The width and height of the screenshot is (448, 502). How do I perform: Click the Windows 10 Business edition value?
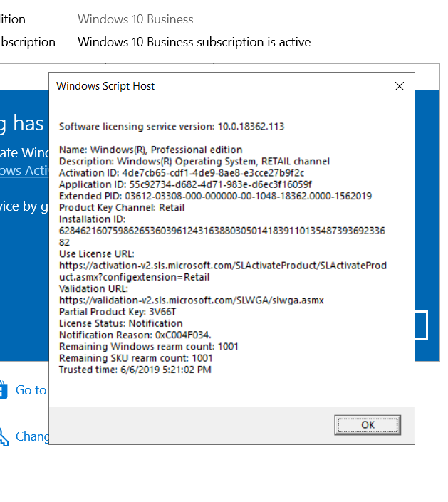(135, 19)
